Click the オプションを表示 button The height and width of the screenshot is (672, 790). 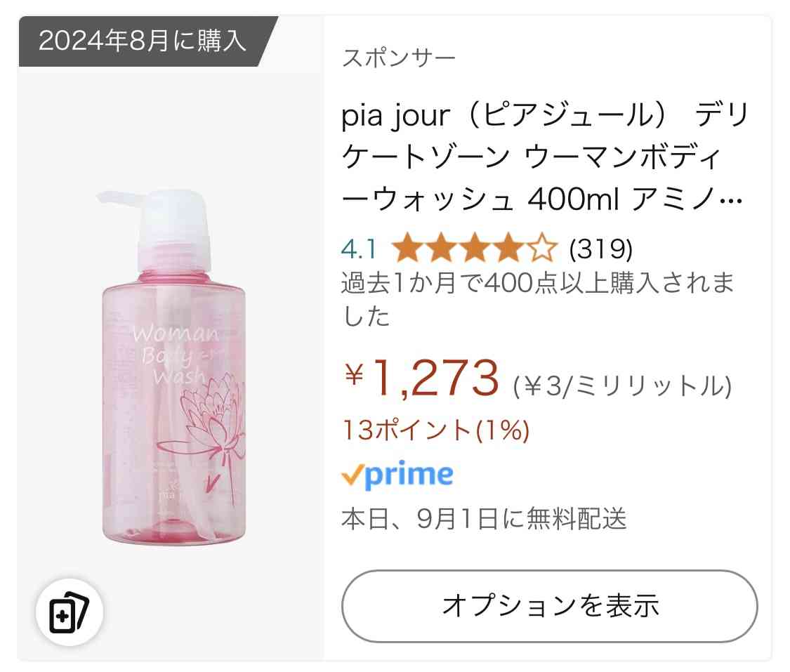(550, 606)
